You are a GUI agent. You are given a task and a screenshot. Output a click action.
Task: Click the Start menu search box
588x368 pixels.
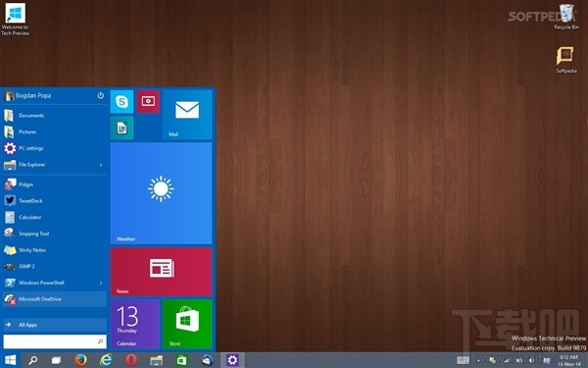55,342
